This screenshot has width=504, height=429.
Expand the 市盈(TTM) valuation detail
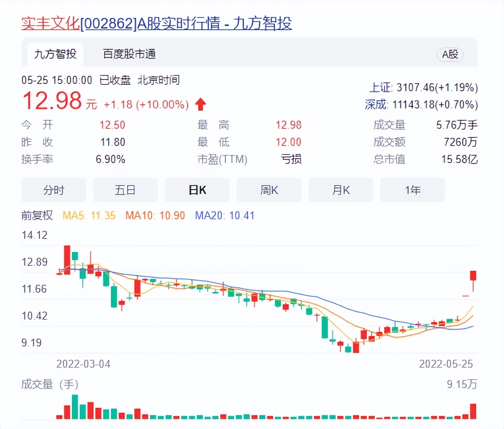pos(222,159)
